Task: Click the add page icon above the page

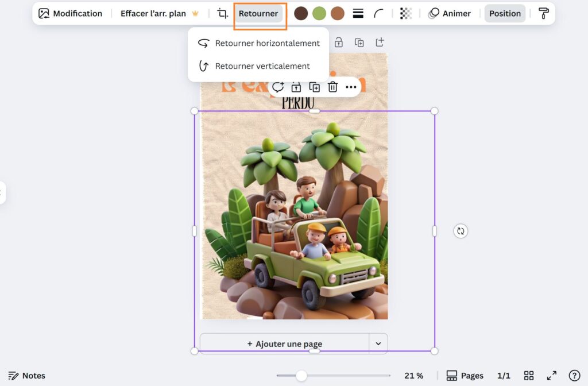Action: (x=380, y=43)
